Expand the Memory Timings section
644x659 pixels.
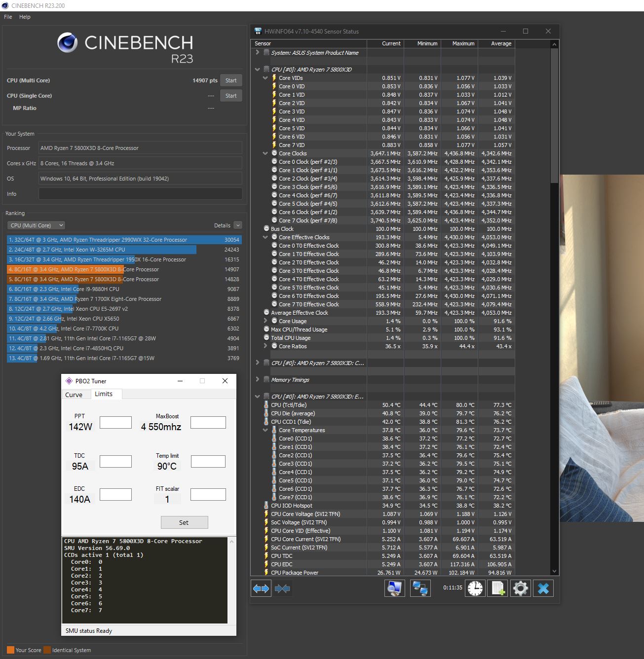[x=257, y=379]
